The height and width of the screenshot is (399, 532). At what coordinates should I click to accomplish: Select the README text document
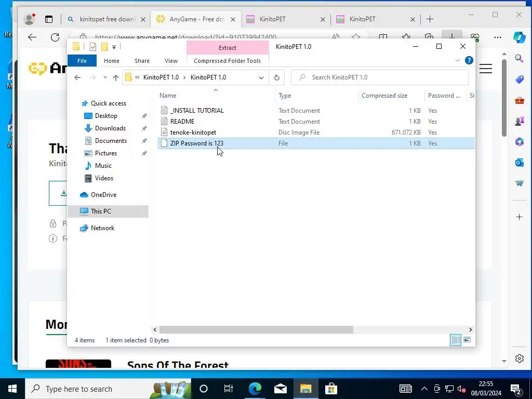tap(182, 122)
